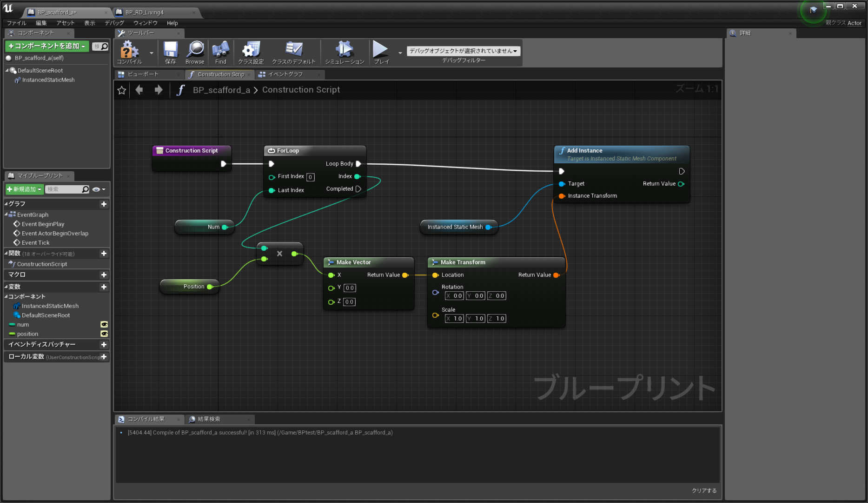Select the Make Transform node title

(x=463, y=262)
